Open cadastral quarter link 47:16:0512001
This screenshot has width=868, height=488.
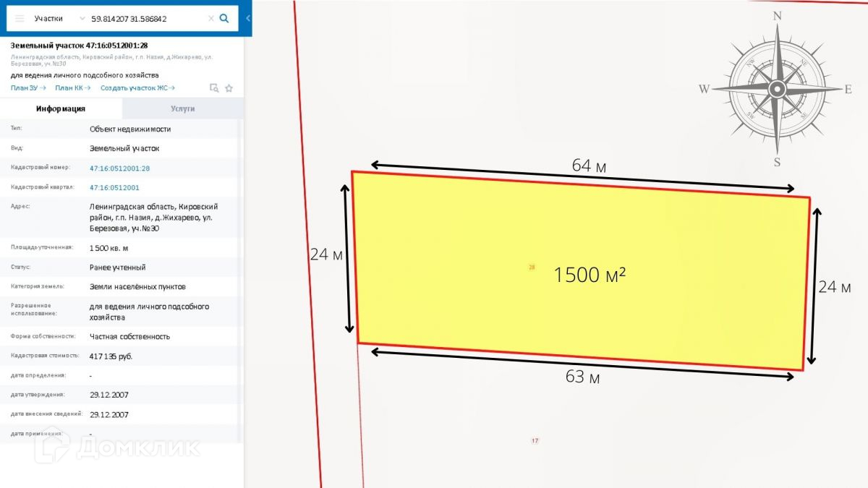(114, 187)
